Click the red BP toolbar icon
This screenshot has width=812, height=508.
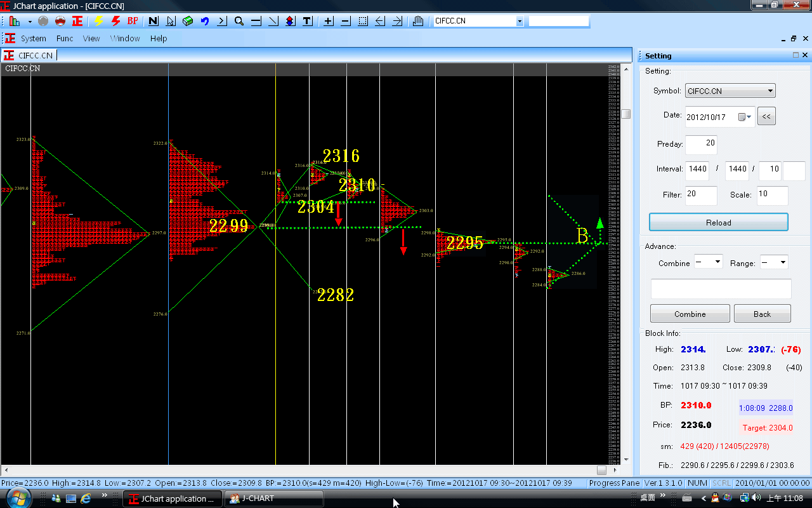(x=133, y=21)
